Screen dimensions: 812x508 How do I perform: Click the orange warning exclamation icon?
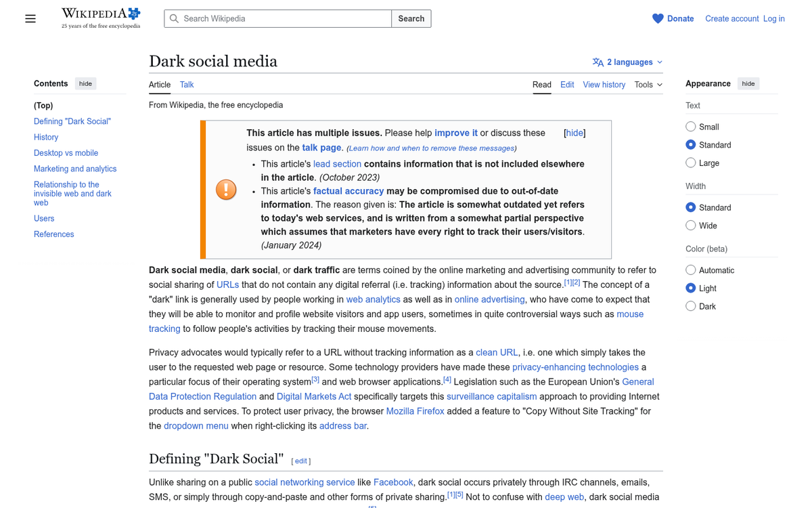point(226,190)
